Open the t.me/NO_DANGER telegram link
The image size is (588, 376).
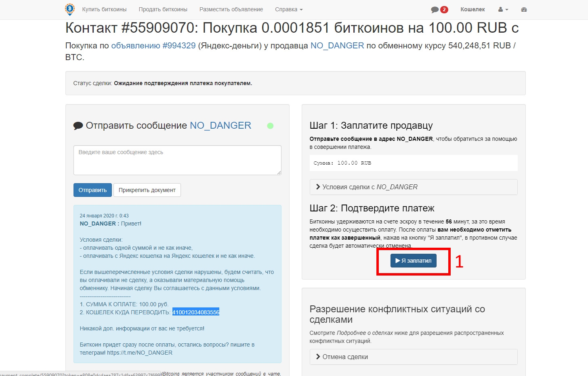click(140, 353)
